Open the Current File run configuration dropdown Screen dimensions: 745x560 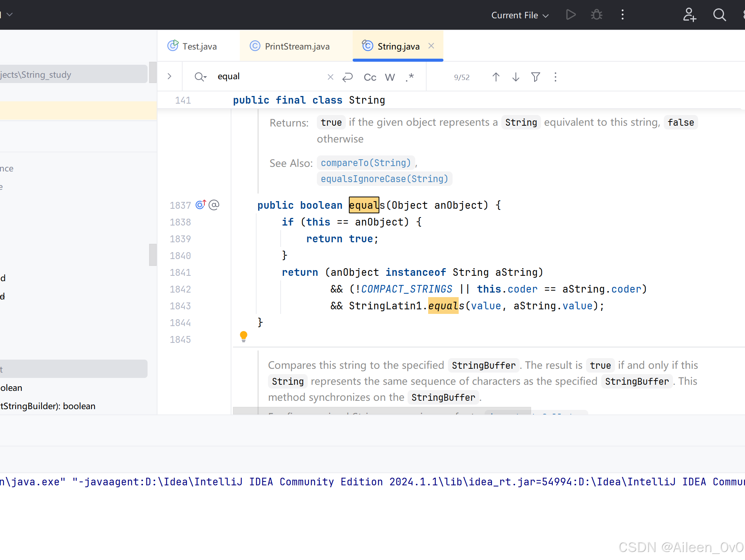pos(520,15)
